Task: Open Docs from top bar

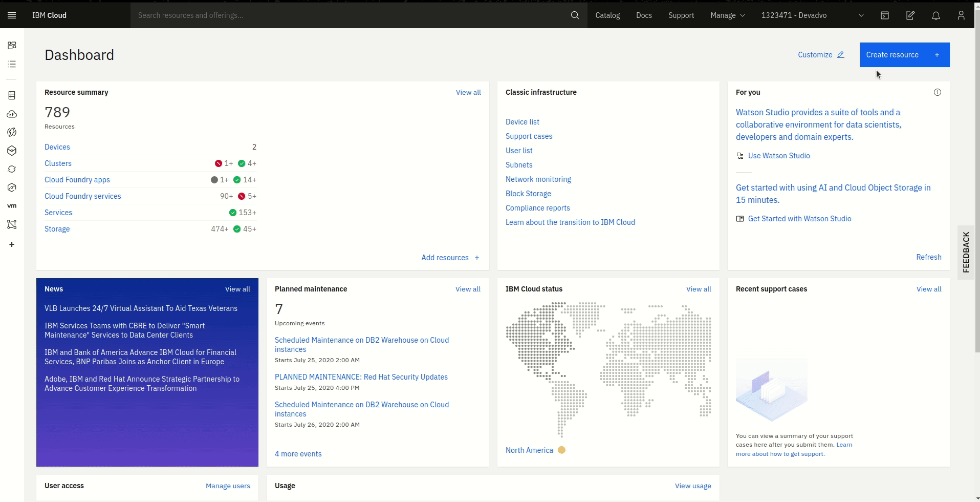Action: tap(644, 15)
